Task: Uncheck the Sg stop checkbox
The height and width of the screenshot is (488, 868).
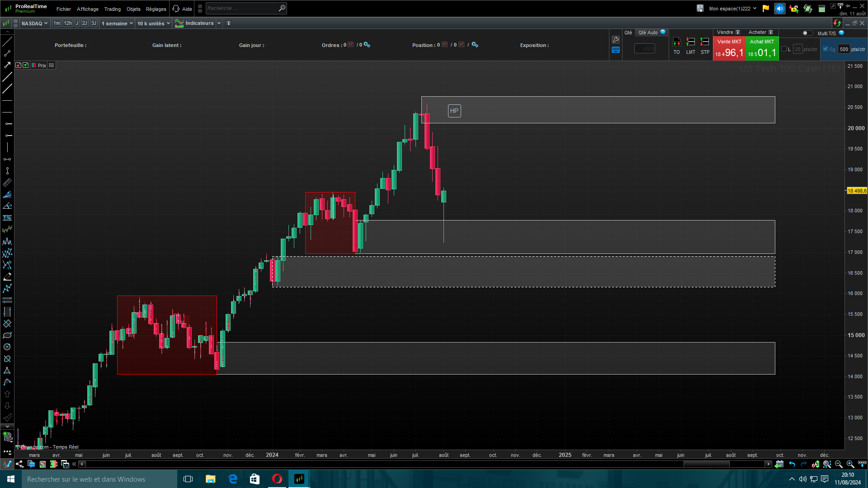Action: [826, 49]
